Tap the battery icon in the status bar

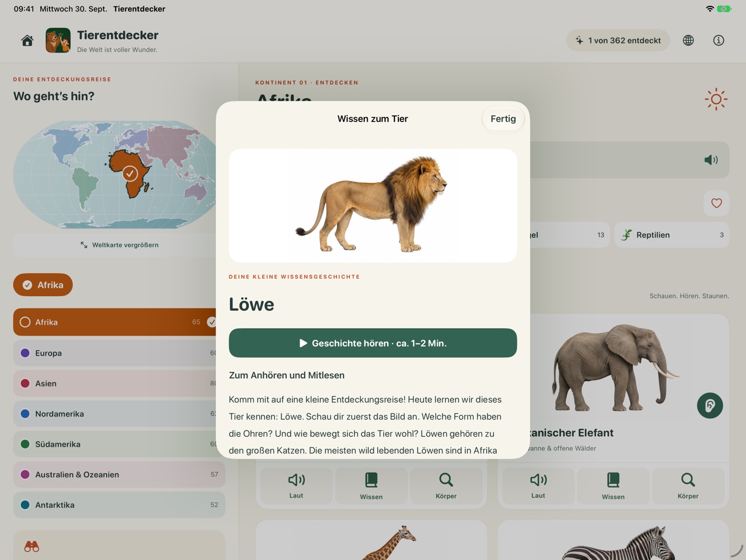coord(725,9)
